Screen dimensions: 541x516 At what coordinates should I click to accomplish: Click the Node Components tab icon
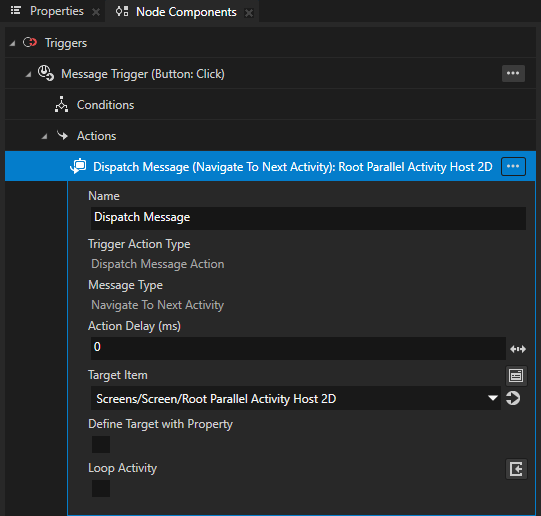(x=122, y=12)
